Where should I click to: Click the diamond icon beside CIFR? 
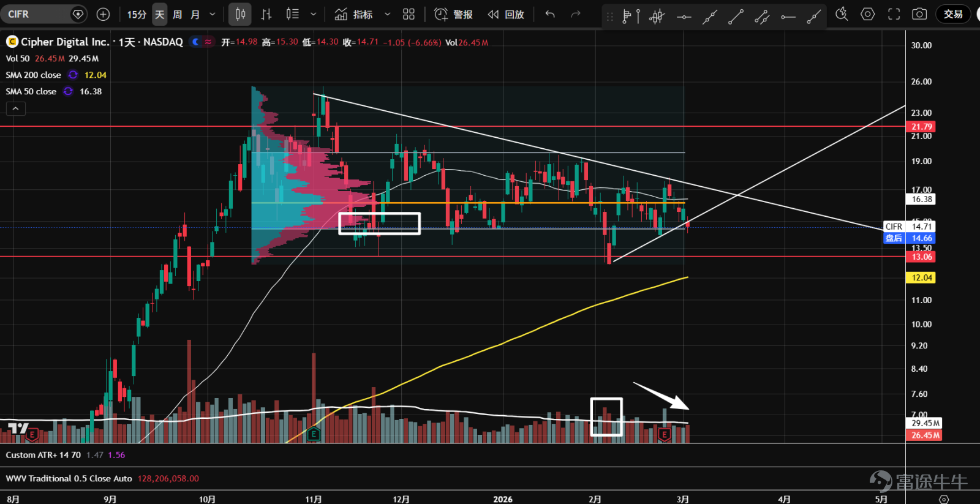click(x=78, y=14)
